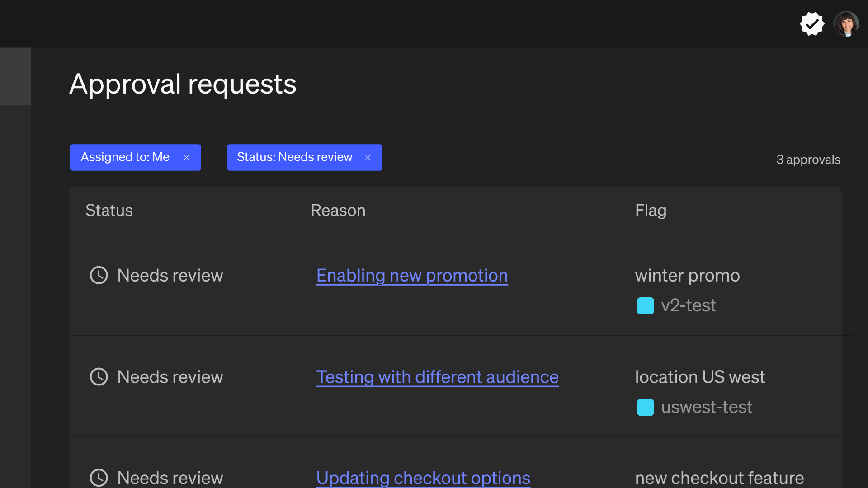Open the Testing with different audience link
Screen dimensions: 868x488
(x=437, y=377)
